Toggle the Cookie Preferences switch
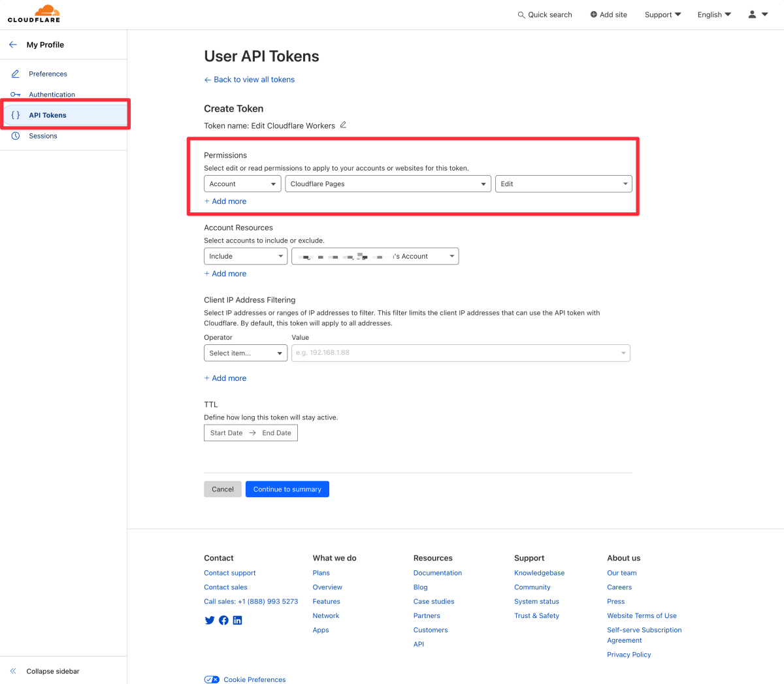 coord(211,679)
